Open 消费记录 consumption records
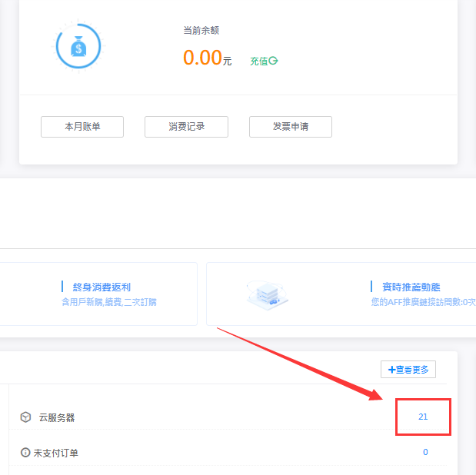476x475 pixels. pos(186,127)
